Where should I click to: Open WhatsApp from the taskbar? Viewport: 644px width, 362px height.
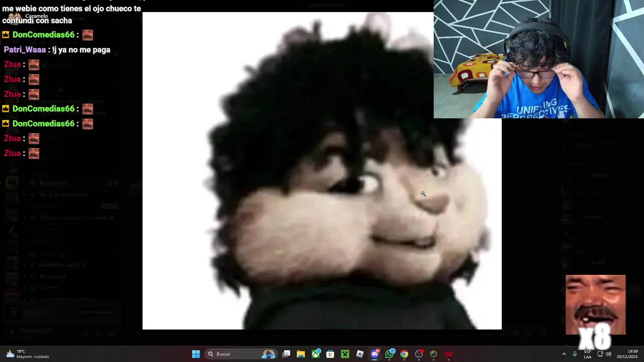[x=389, y=354]
